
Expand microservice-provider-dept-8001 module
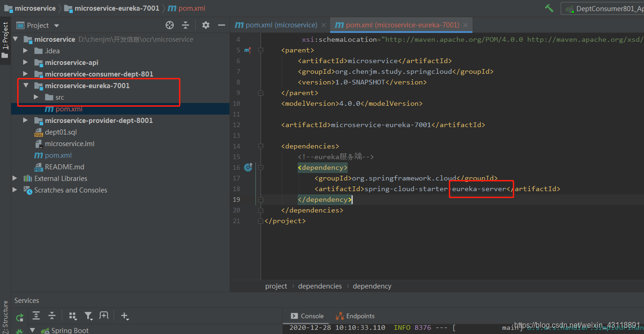(26, 121)
